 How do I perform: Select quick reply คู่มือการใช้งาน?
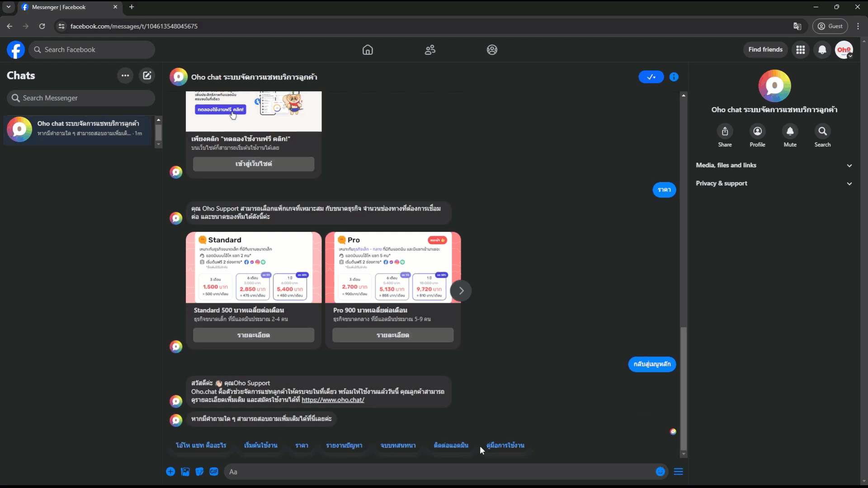coord(505,446)
